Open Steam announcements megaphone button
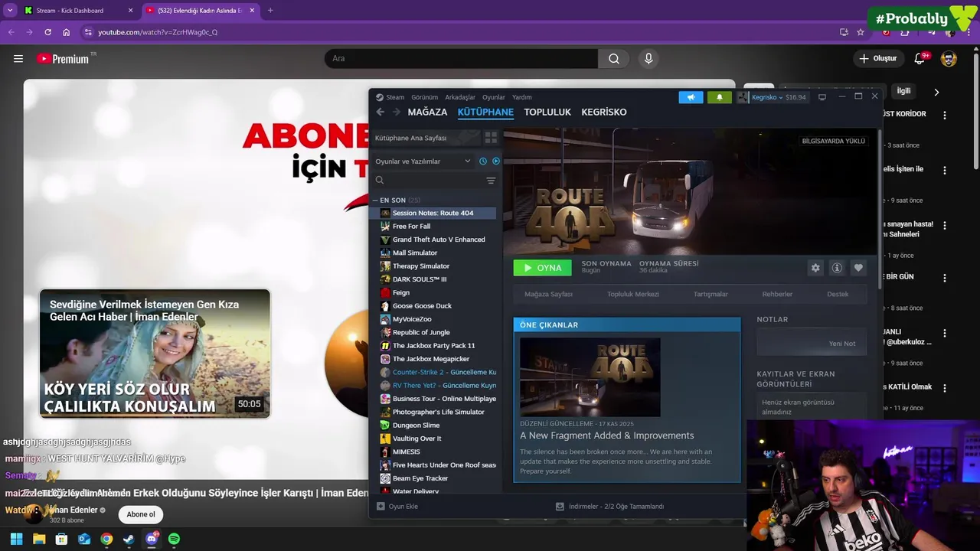 click(x=691, y=97)
